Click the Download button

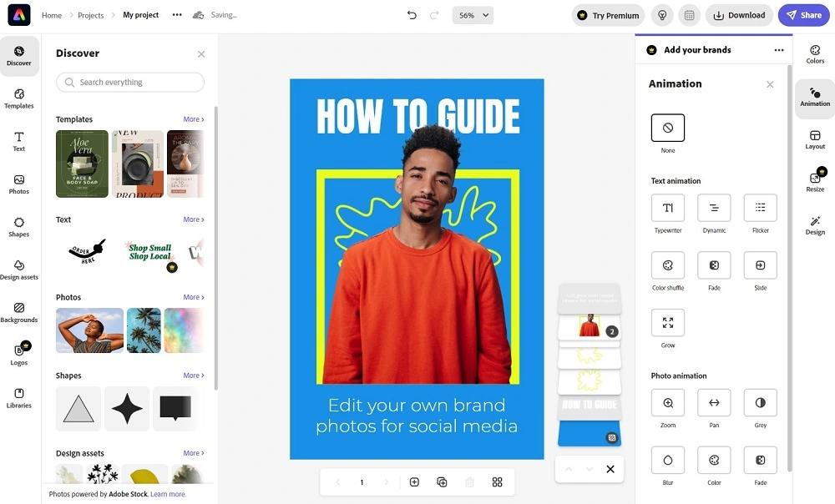pos(738,14)
